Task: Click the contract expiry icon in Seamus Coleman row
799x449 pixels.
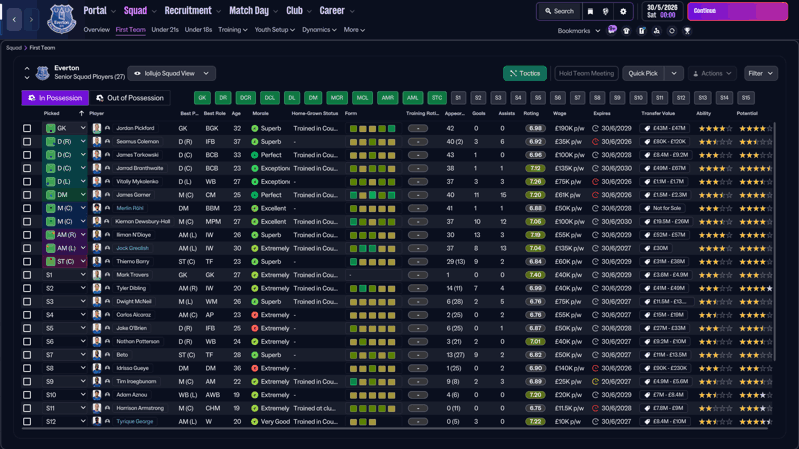Action: click(595, 142)
